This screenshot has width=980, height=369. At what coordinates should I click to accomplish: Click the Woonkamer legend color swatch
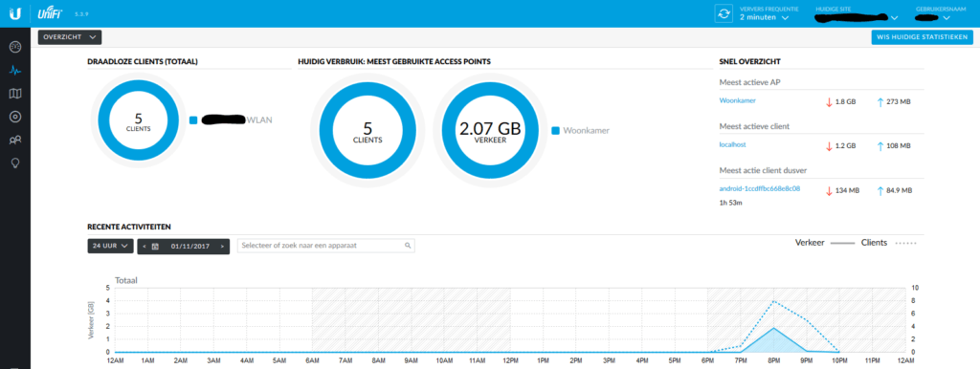(556, 131)
